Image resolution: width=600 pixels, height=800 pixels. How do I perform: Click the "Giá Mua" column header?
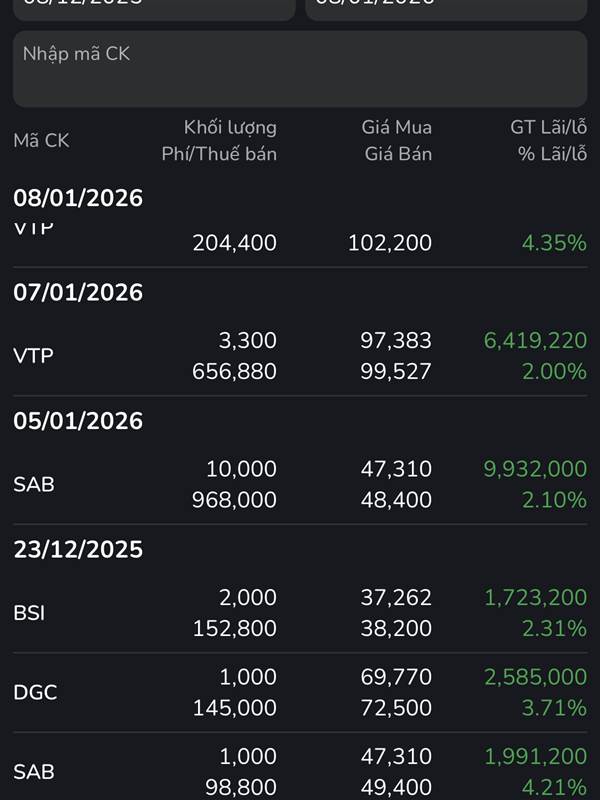(x=397, y=127)
